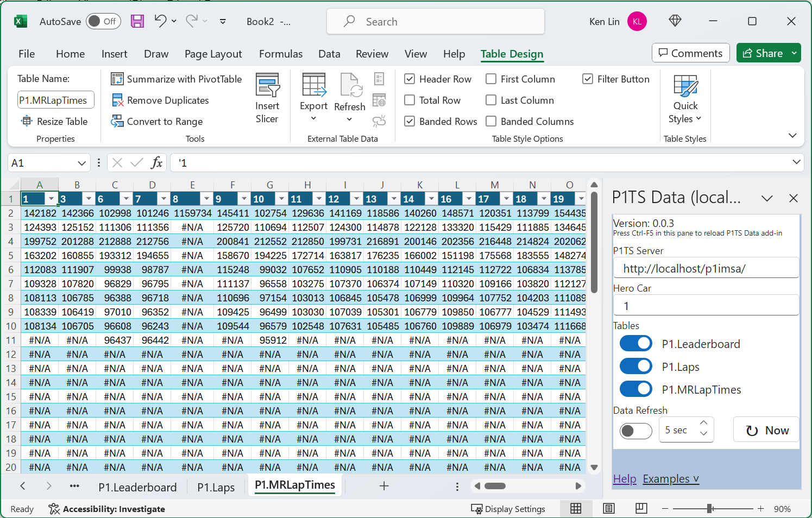Viewport: 812px width, 518px height.
Task: Increase refresh interval with the up stepper arrow
Action: click(x=704, y=423)
